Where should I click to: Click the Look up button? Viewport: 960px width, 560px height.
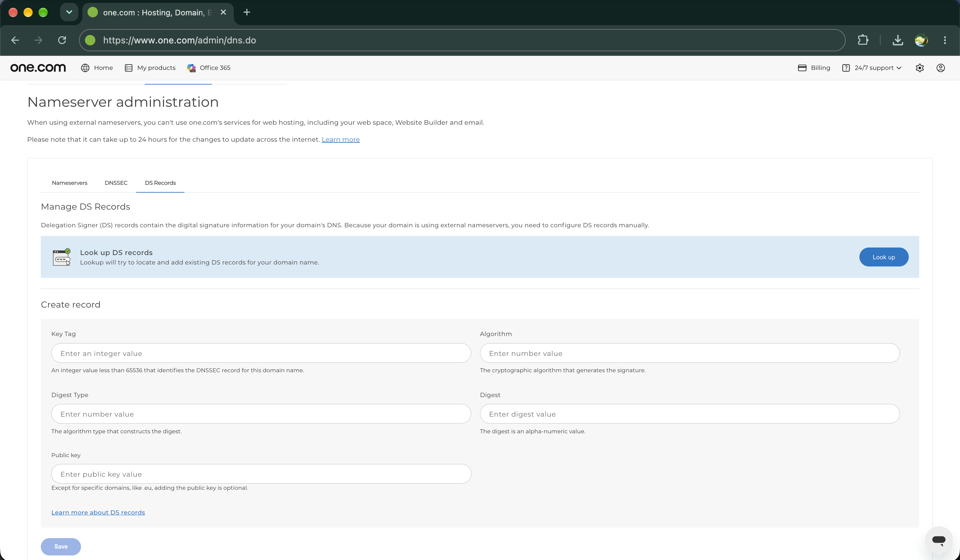884,257
